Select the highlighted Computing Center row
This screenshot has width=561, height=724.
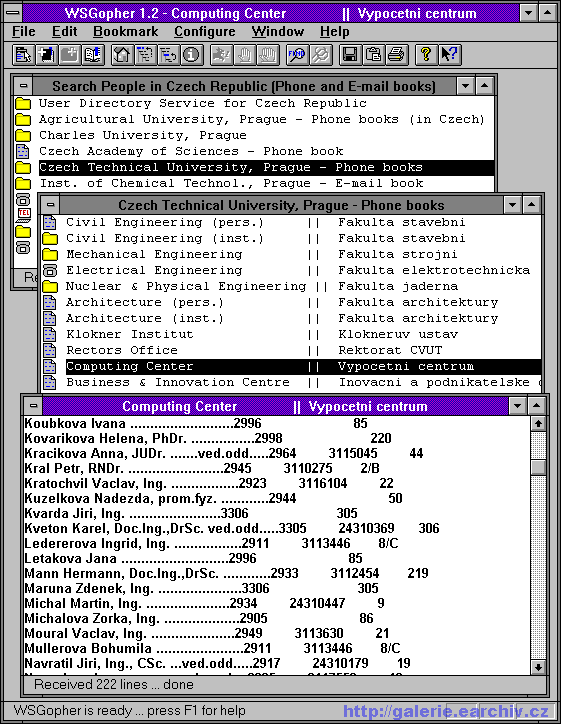tap(303, 367)
